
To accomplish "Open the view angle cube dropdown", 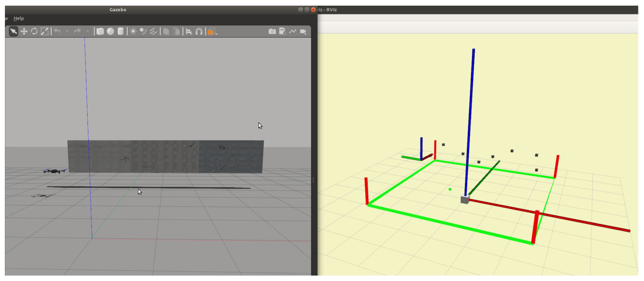I will point(212,32).
